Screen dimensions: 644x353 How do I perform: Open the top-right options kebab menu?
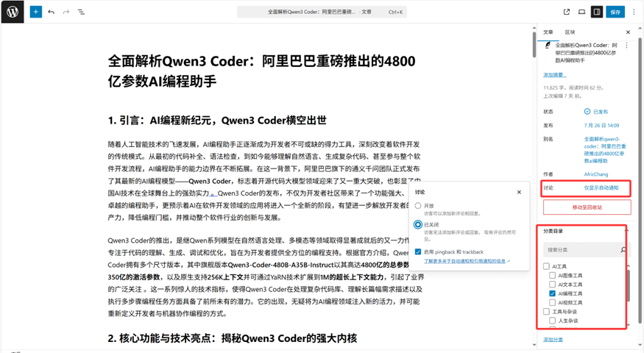(x=634, y=12)
